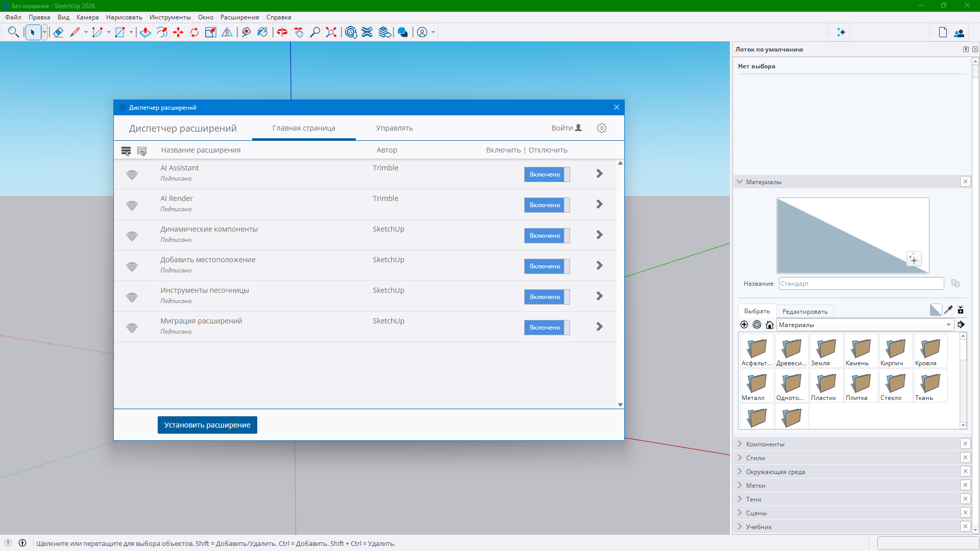
Task: Click the Установить расширение button
Action: [x=207, y=425]
